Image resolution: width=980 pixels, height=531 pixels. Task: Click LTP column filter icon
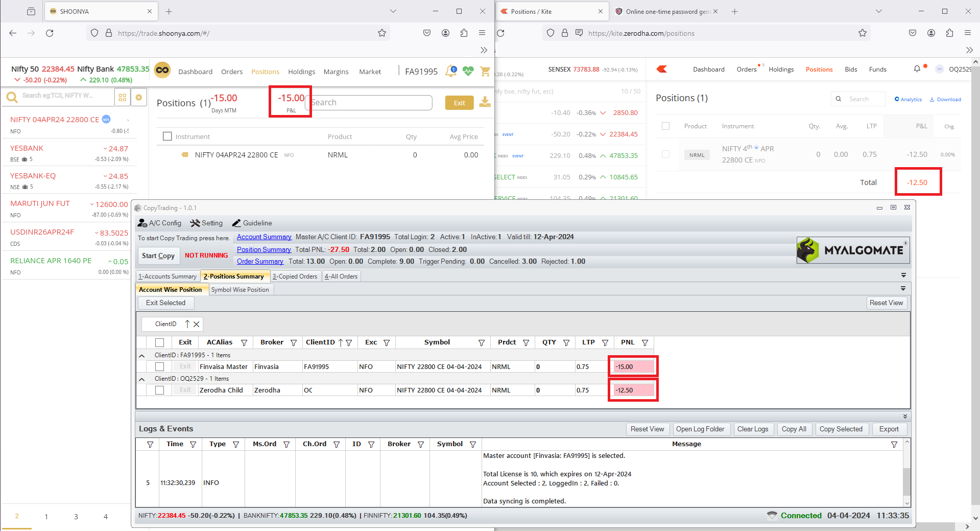click(x=605, y=343)
